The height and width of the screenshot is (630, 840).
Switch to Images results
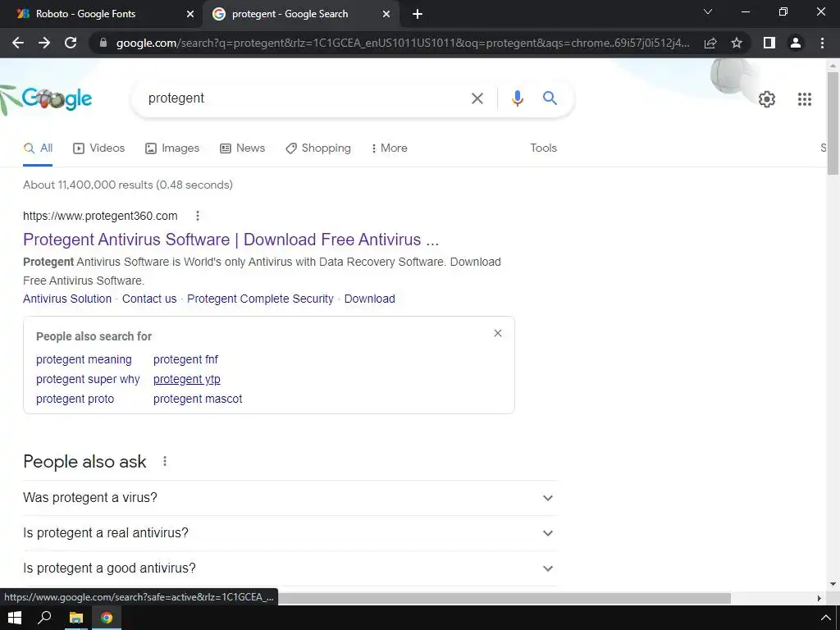coord(172,148)
